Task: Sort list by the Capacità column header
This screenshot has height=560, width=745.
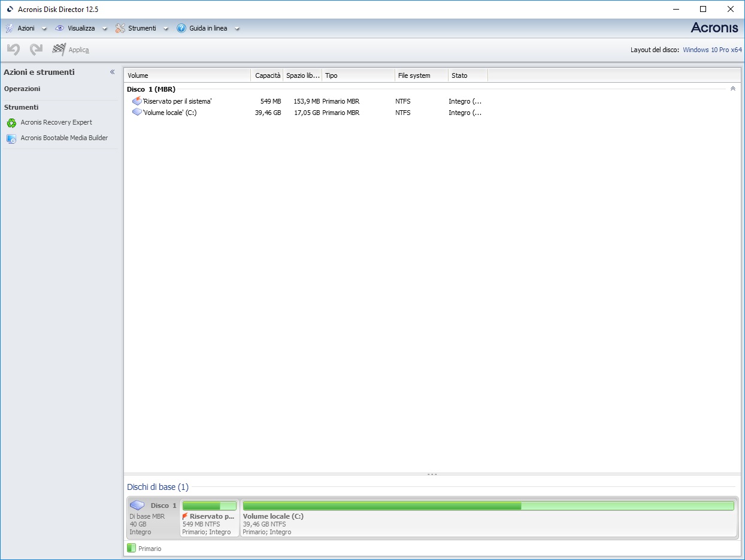Action: [x=267, y=75]
